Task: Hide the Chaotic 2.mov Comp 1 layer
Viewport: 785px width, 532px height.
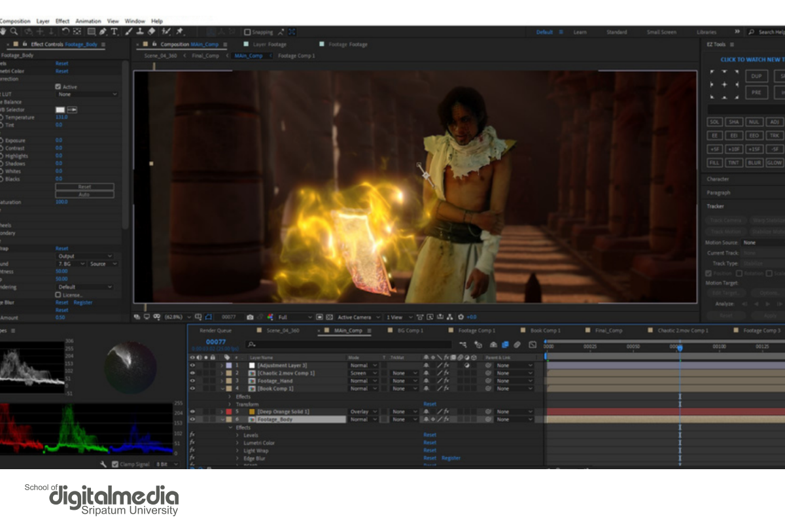Action: 192,373
